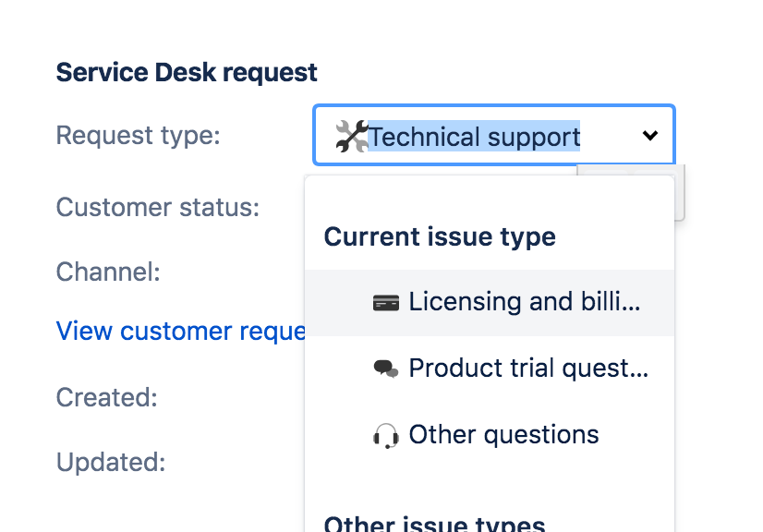Click the Technical support selected text
The width and height of the screenshot is (763, 532).
coord(474,137)
